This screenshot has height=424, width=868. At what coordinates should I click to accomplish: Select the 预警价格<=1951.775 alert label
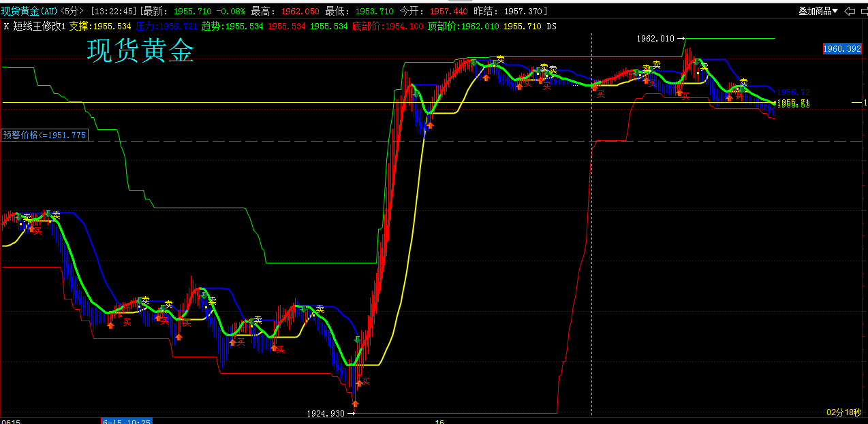[45, 135]
